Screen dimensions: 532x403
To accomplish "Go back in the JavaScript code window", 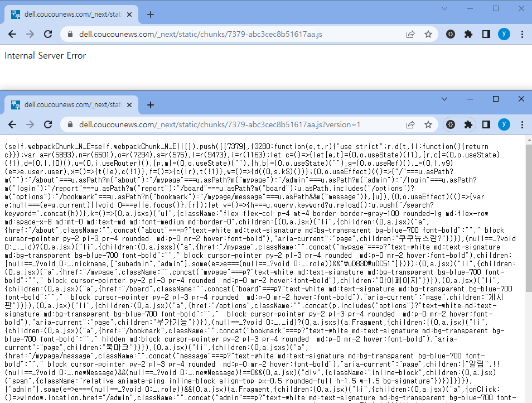I will [12, 124].
